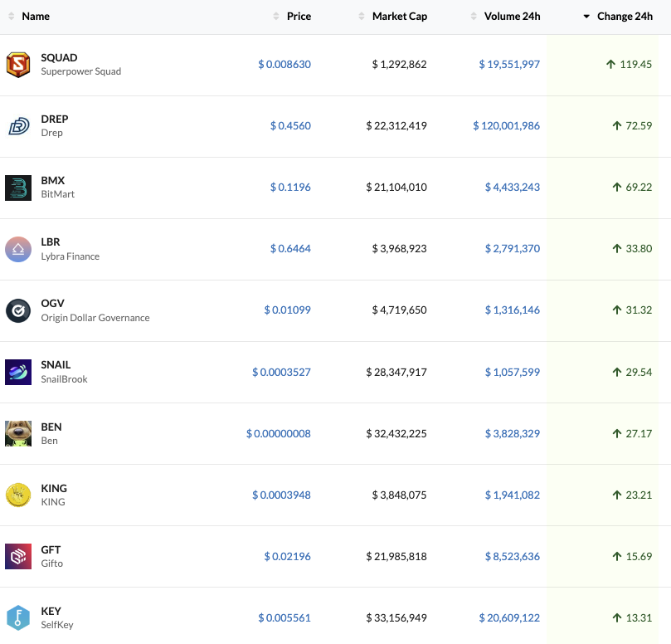Open DREP price link $0.4560
Screen dimensions: 671x644
[x=290, y=126]
